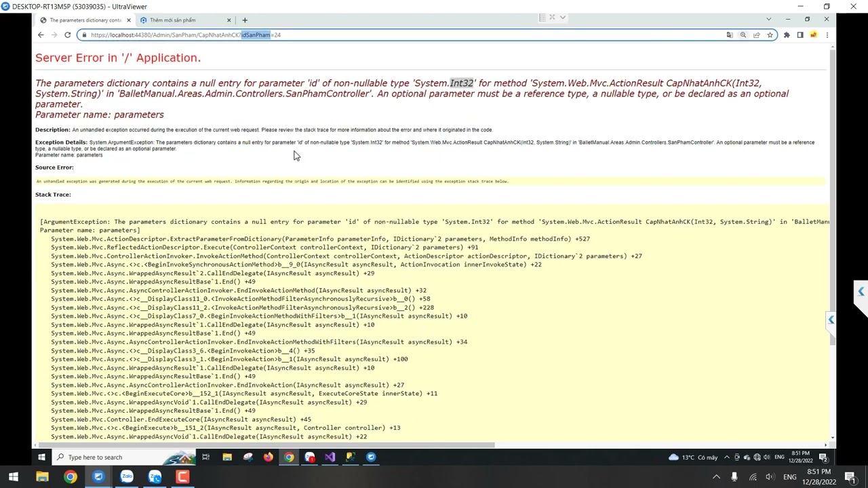The width and height of the screenshot is (868, 488).
Task: Open File Explorer on the local taskbar
Action: tap(42, 477)
